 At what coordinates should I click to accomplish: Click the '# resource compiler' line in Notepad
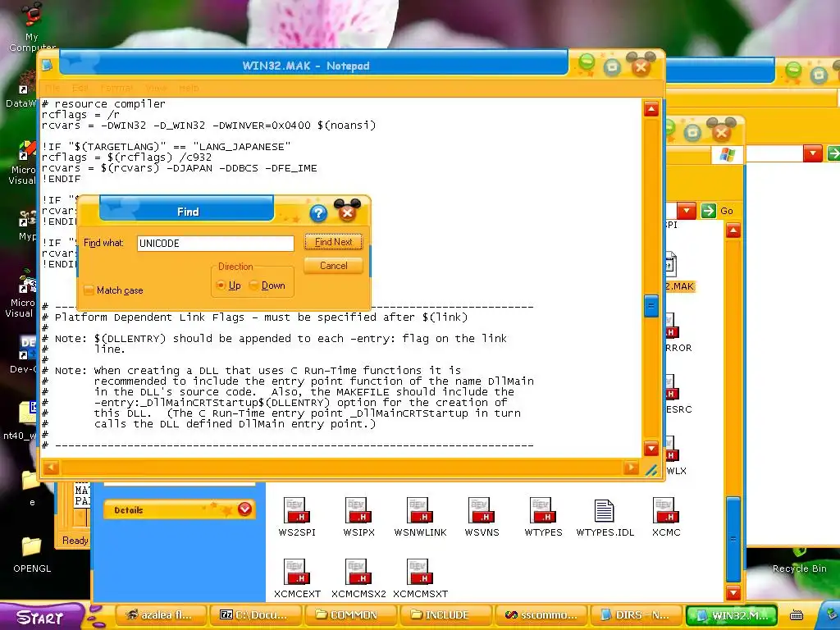coord(104,104)
